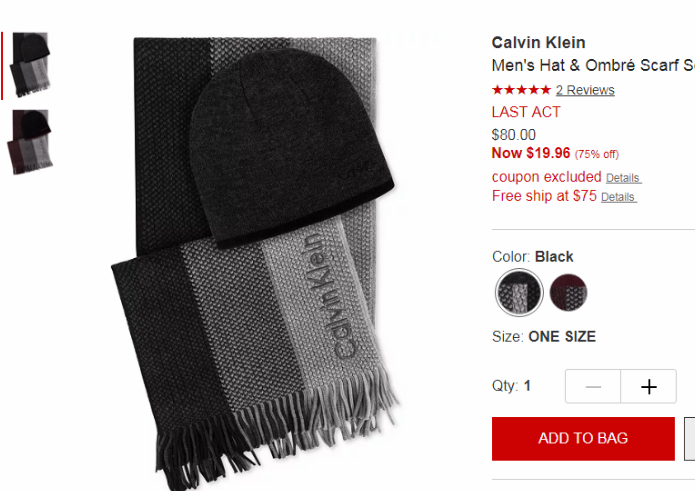Click the five-star rating icons
This screenshot has height=491, width=695.
[521, 90]
